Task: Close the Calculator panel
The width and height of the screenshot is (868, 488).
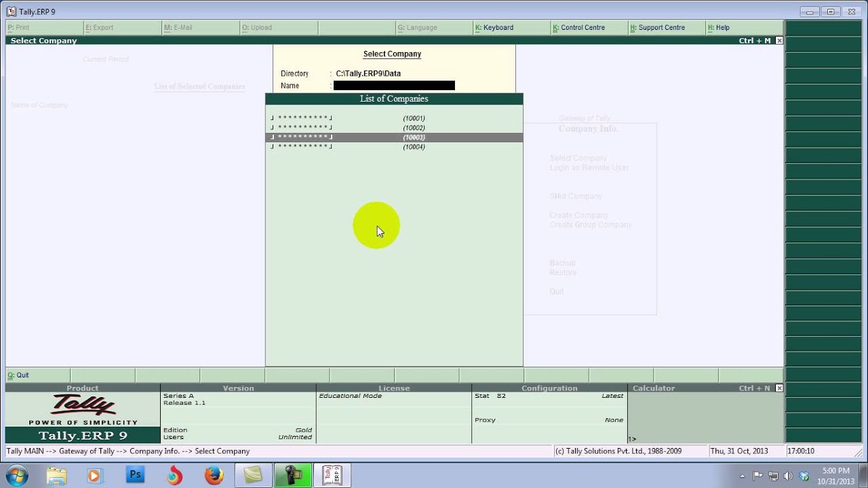Action: (x=779, y=388)
